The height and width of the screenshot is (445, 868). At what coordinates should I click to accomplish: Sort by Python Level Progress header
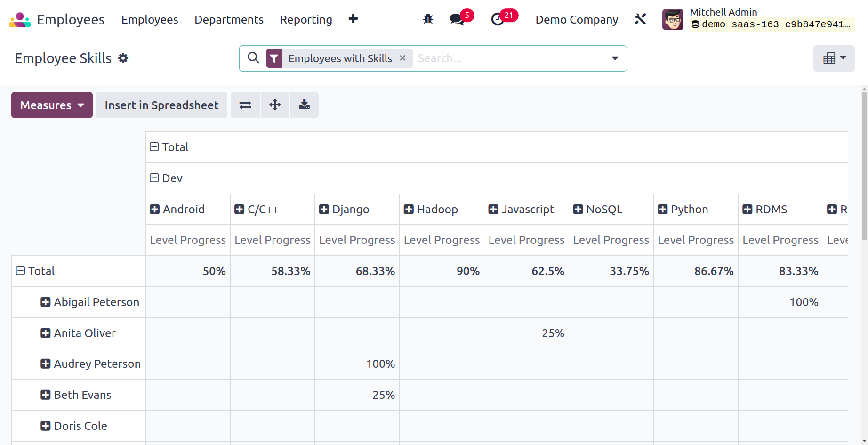pyautogui.click(x=696, y=240)
